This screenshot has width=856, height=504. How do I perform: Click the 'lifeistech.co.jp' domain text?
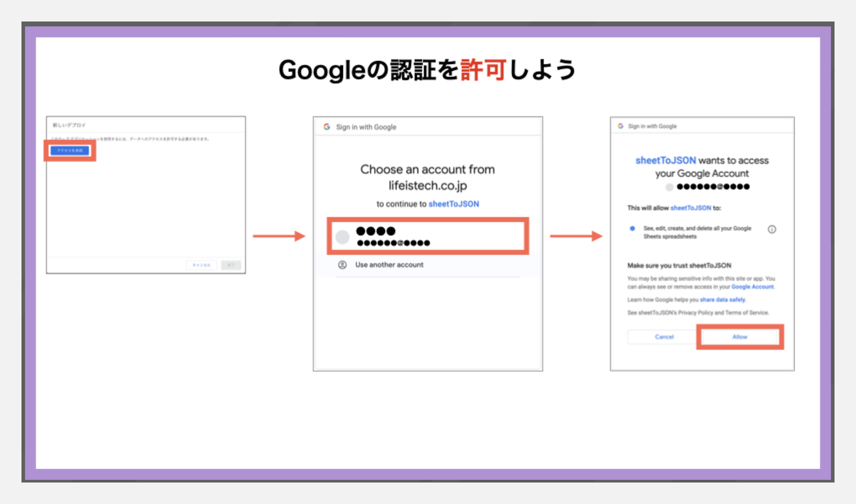click(428, 185)
